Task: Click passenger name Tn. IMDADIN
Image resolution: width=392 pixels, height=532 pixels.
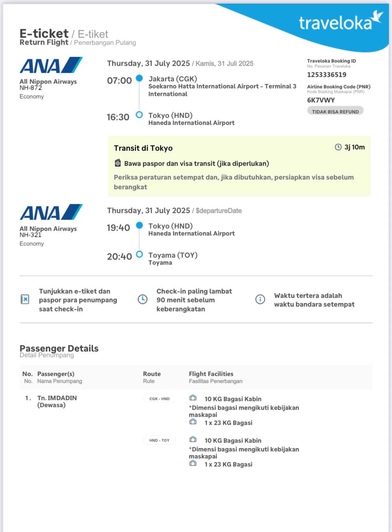Action: click(x=57, y=398)
